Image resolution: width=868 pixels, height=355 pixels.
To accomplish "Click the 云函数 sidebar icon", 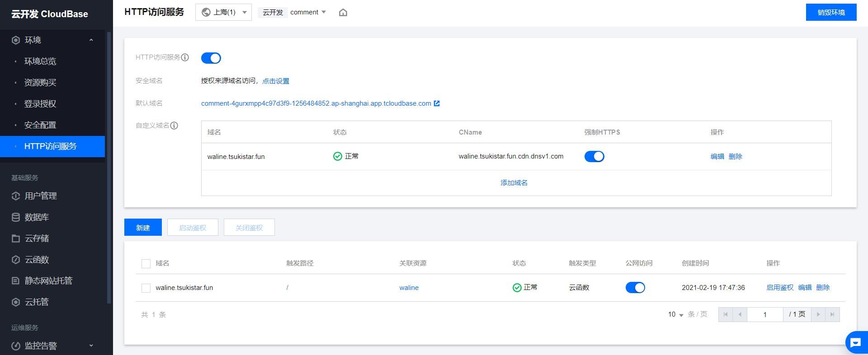I will tap(16, 260).
